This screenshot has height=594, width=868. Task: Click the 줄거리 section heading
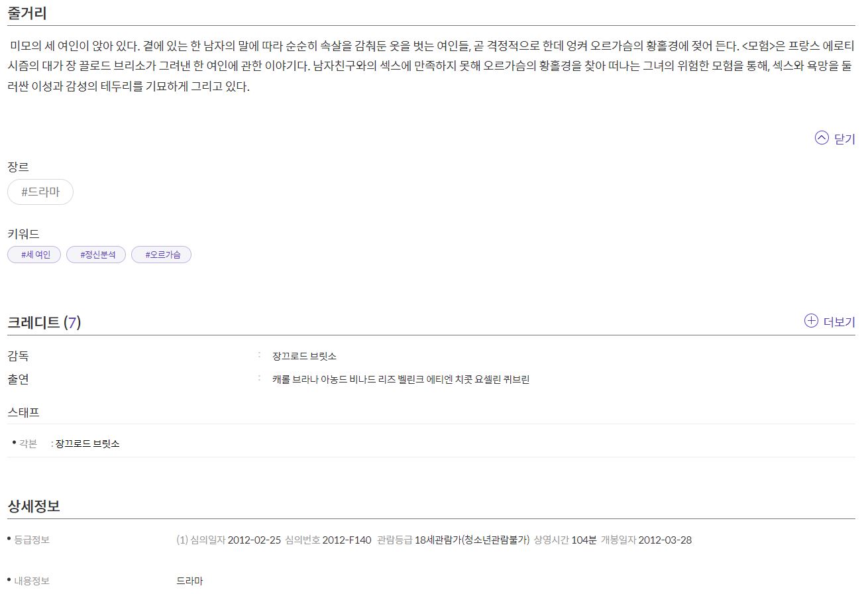click(x=27, y=13)
